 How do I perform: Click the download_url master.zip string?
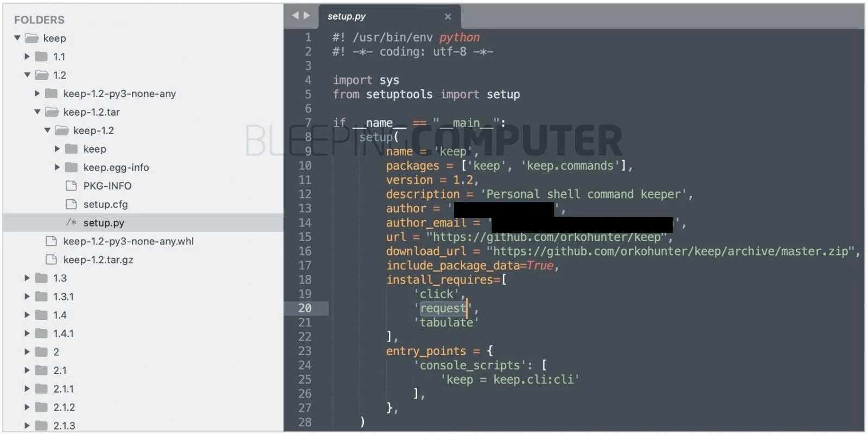pyautogui.click(x=671, y=251)
